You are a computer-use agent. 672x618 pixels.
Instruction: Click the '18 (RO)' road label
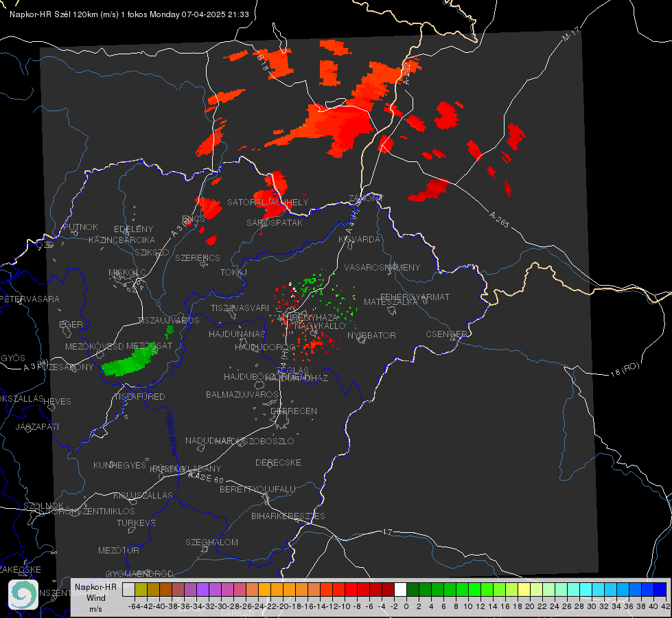coord(625,370)
